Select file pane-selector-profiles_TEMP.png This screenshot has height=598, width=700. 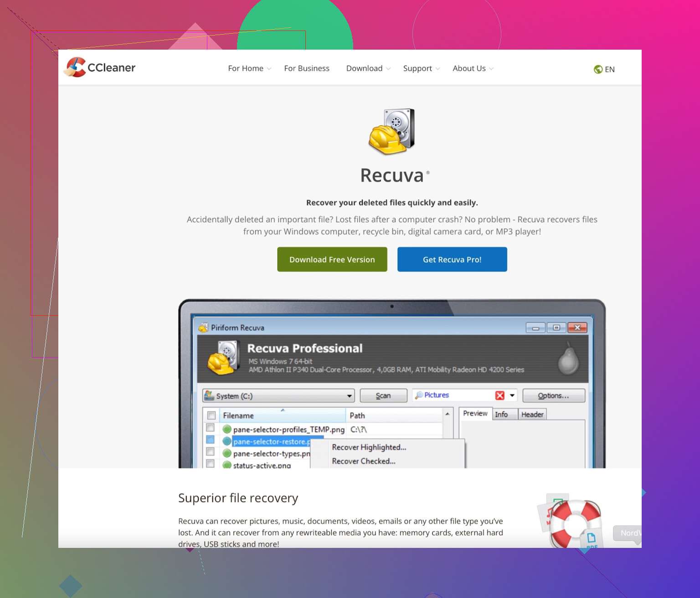point(289,429)
